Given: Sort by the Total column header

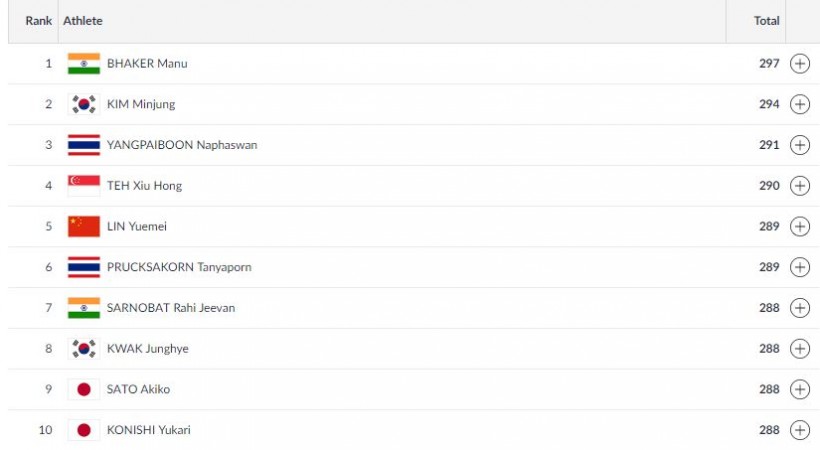Looking at the screenshot, I should (767, 21).
